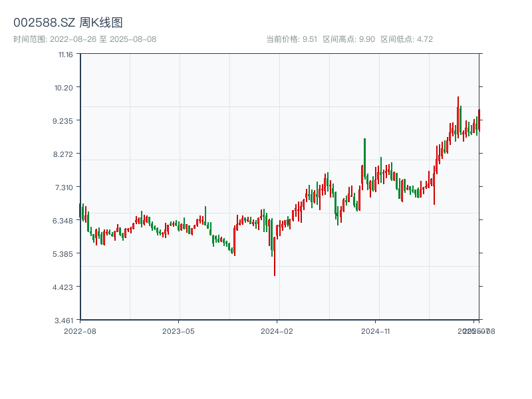Click the 2022-08 x-axis date label
This screenshot has height=399, width=532.
[x=80, y=331]
